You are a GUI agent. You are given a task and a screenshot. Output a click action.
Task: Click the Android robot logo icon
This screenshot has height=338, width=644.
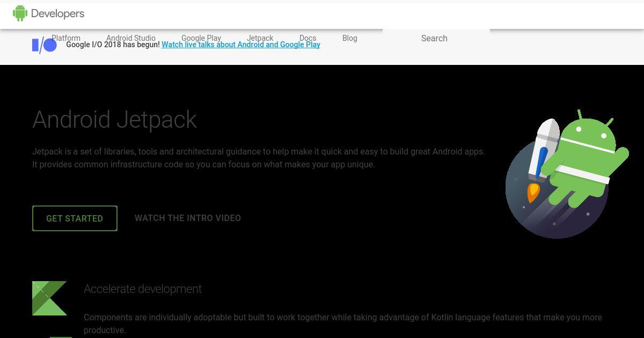click(x=20, y=13)
